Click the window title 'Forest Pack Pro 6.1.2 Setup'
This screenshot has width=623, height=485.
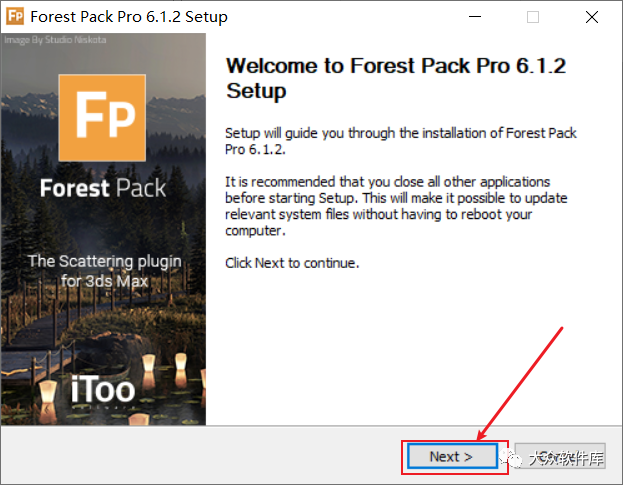click(x=129, y=17)
